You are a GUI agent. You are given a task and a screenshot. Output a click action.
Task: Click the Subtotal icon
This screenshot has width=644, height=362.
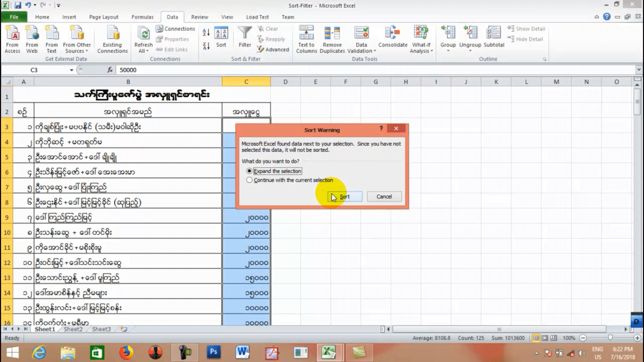click(x=494, y=37)
